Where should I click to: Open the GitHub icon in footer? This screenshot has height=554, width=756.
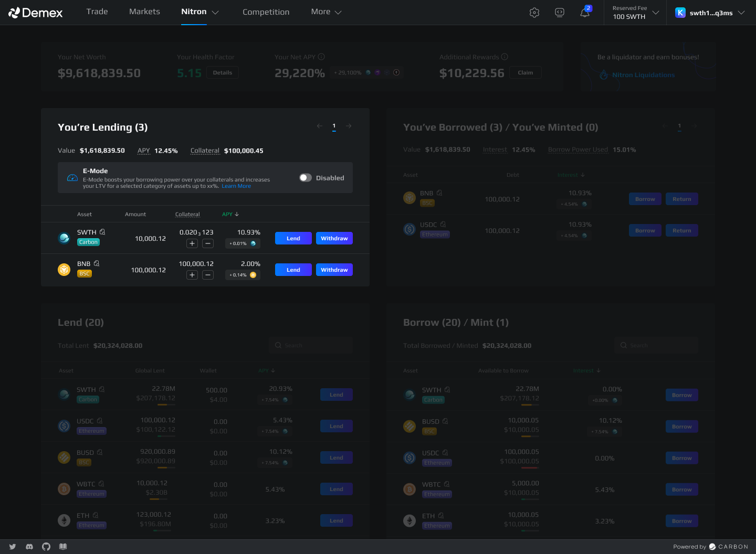pyautogui.click(x=46, y=547)
